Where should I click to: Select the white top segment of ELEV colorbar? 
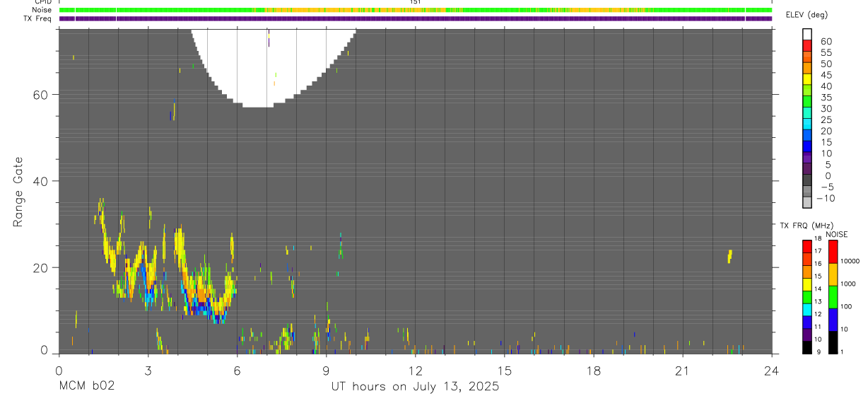(x=807, y=35)
